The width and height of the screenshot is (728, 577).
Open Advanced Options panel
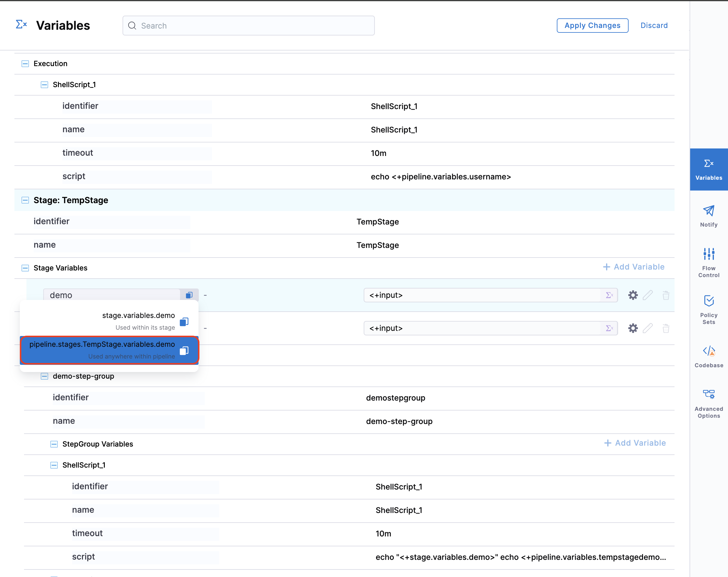point(708,403)
